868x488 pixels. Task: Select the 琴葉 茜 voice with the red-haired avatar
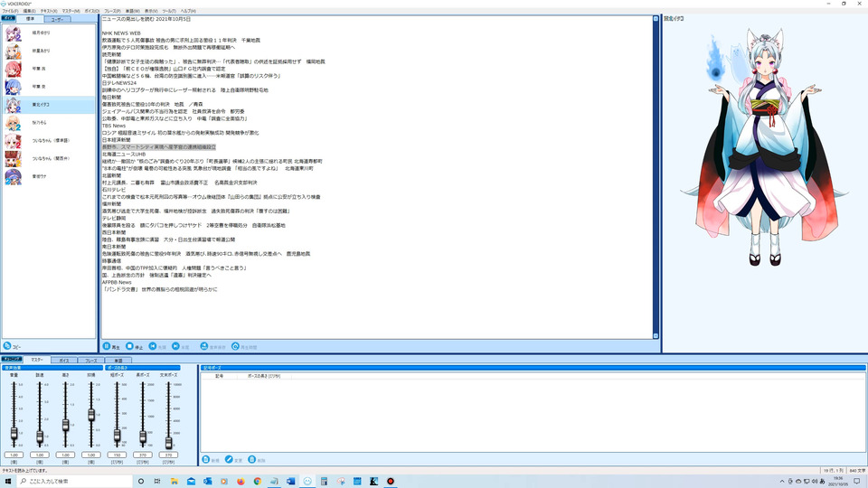(49, 69)
